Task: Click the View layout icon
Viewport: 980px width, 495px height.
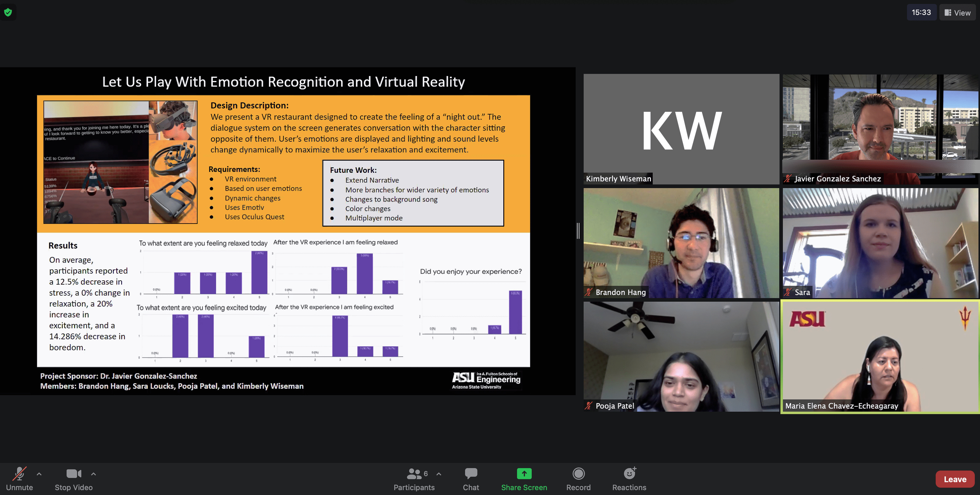Action: pyautogui.click(x=948, y=13)
